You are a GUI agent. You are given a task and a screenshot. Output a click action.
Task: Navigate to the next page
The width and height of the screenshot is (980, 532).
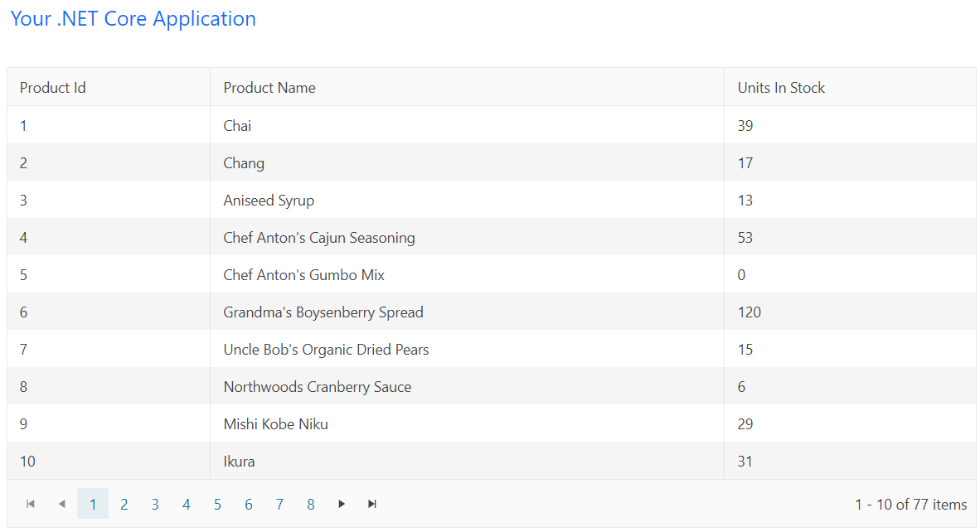coord(342,503)
